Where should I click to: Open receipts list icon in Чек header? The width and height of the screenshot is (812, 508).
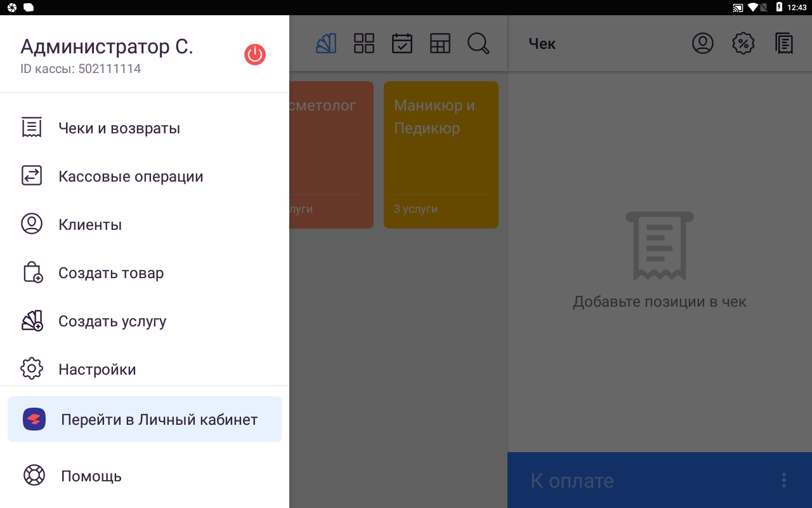click(784, 43)
